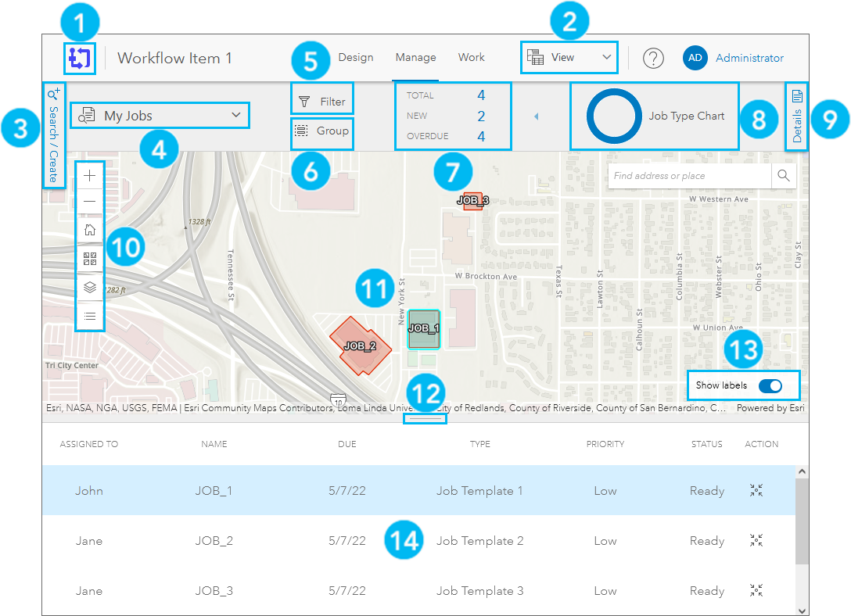Click the zoom-to-job icon in the JOB_2 row
Viewport: 851px width, 616px height.
coord(756,540)
